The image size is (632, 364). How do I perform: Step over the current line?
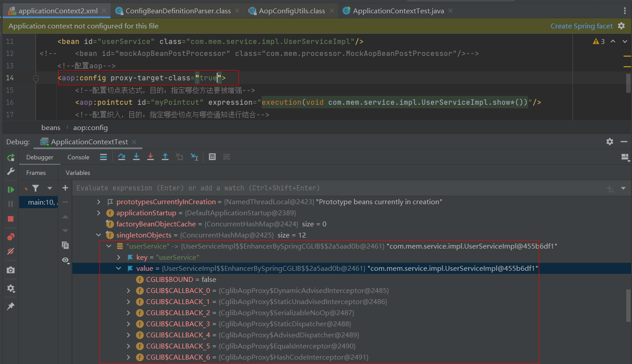tap(121, 157)
